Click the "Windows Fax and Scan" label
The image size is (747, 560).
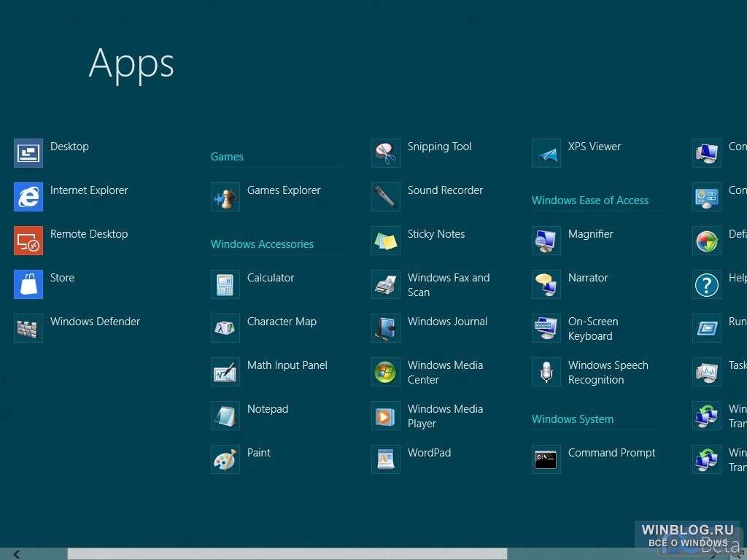(x=449, y=285)
